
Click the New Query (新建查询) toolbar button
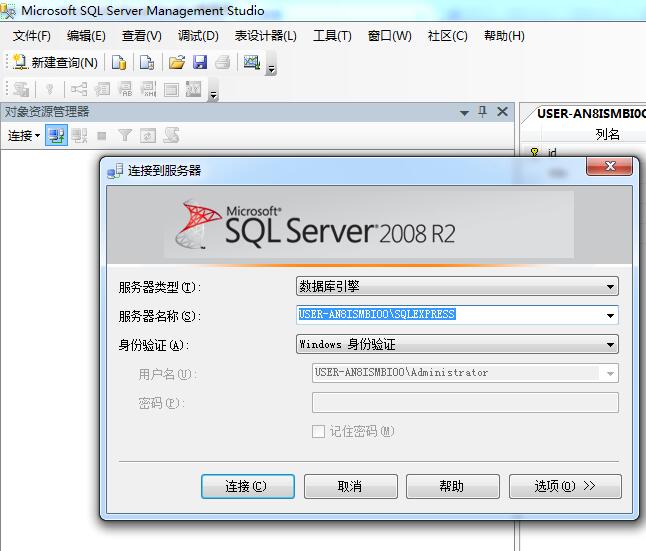(x=55, y=63)
